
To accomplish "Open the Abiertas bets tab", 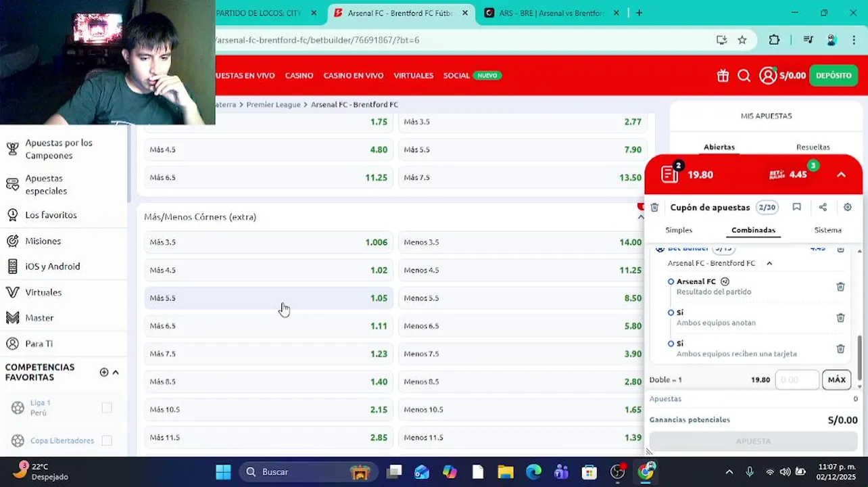I will click(x=719, y=147).
